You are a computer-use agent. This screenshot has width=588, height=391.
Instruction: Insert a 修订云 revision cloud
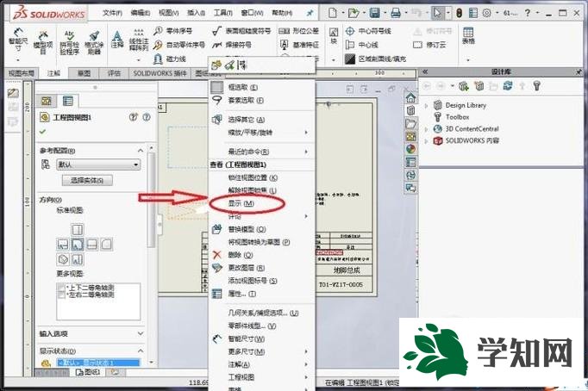point(429,45)
